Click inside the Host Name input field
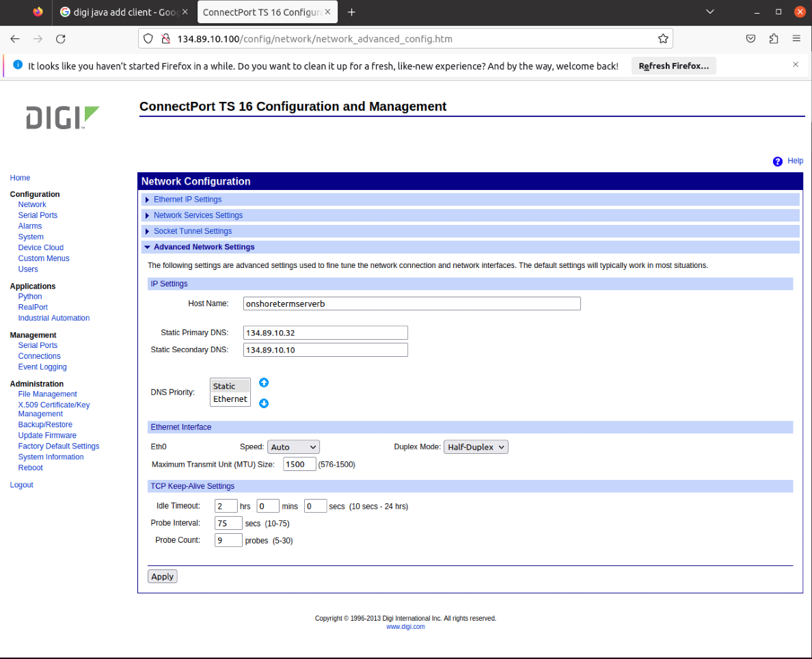The height and width of the screenshot is (659, 812). [410, 303]
